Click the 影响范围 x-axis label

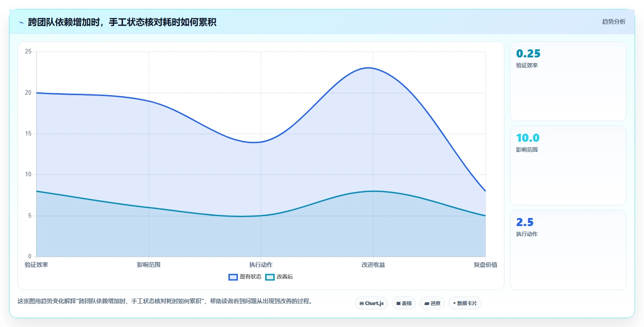coord(149,265)
